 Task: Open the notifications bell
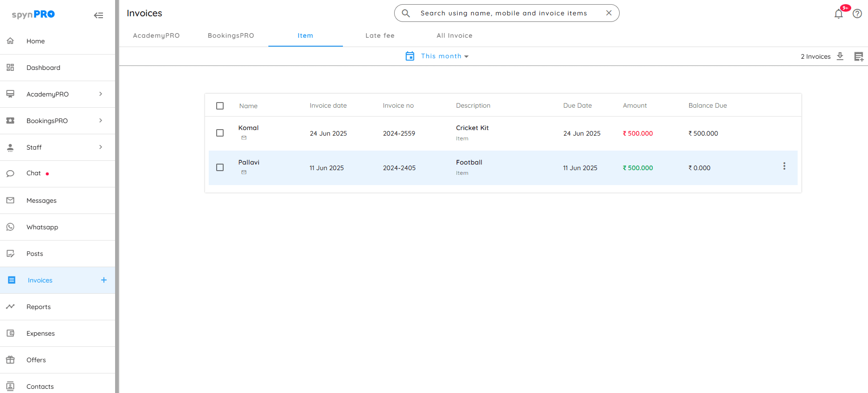click(838, 14)
